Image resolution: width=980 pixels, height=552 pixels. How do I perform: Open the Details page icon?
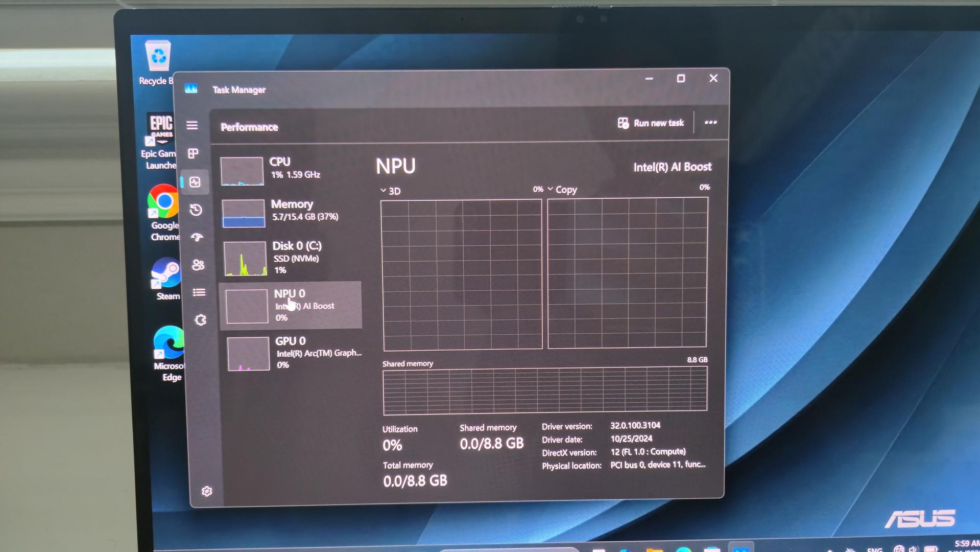pos(199,292)
